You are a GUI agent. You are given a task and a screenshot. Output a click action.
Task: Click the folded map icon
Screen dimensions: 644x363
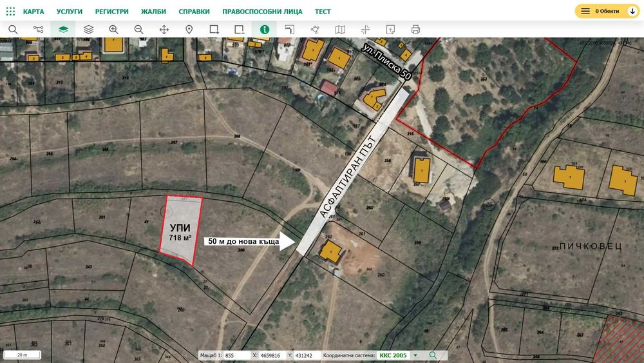(x=340, y=30)
